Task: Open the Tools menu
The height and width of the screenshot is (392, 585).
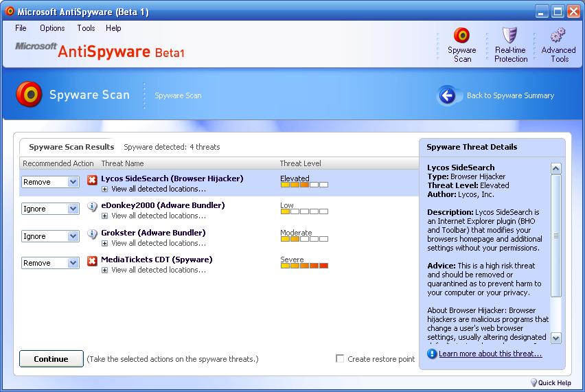Action: click(87, 28)
